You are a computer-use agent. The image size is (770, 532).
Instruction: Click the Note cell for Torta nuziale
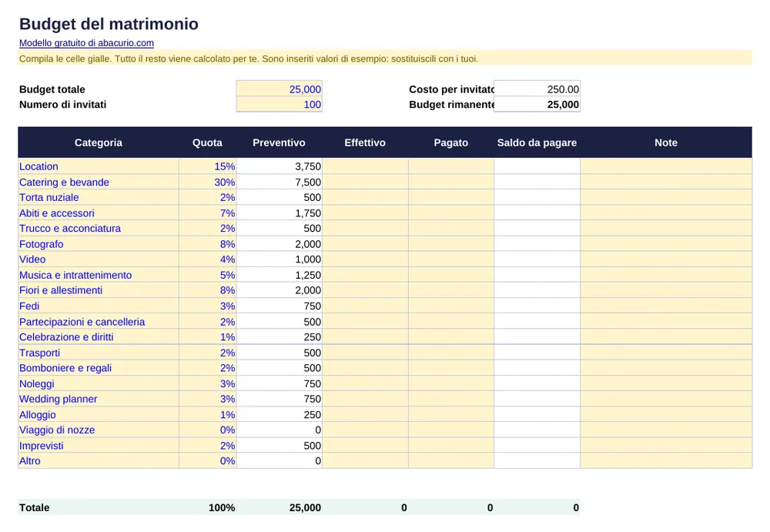pyautogui.click(x=666, y=197)
